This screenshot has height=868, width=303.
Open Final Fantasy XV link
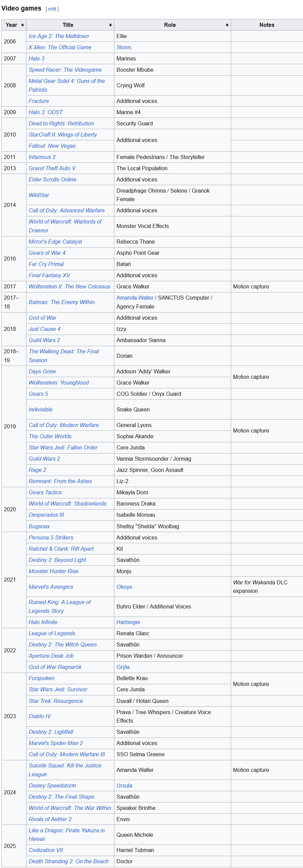pyautogui.click(x=50, y=276)
